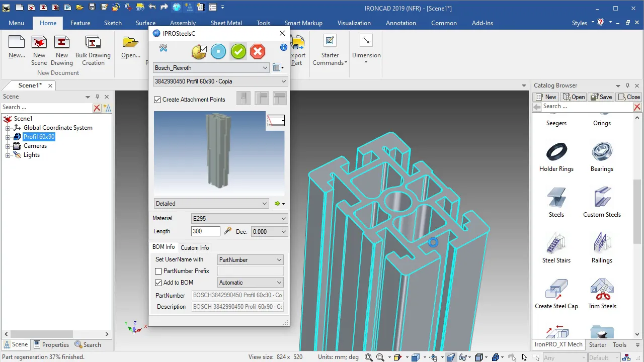Switch to the Properties panel tab

51,345
